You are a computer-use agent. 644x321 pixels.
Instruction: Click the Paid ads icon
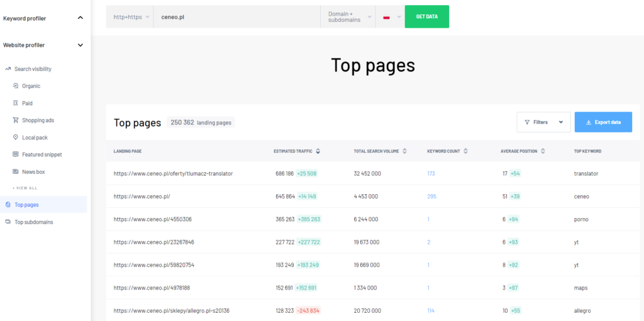[16, 103]
